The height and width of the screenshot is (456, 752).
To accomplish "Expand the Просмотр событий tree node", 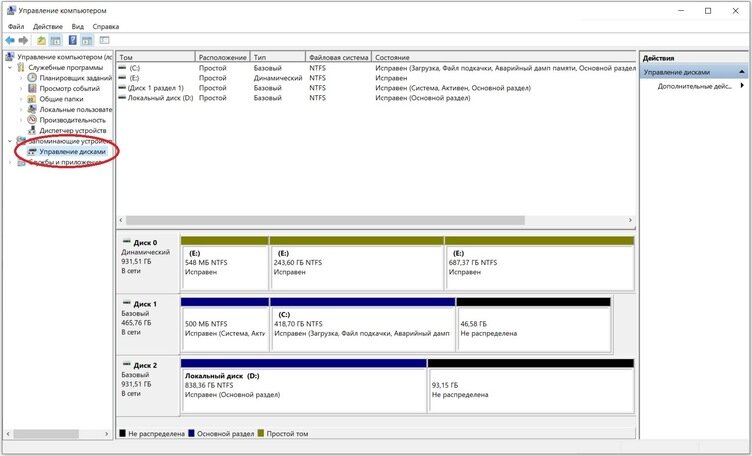I will (21, 88).
